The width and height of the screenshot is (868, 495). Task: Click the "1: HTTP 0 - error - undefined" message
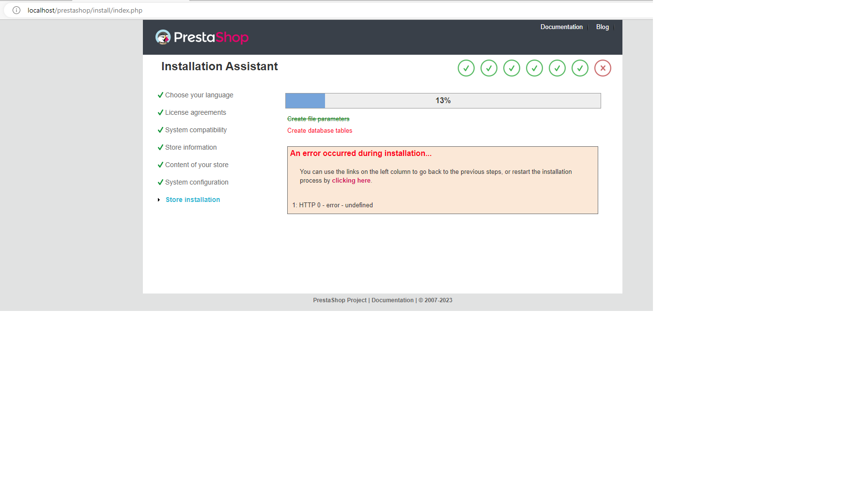click(x=333, y=205)
